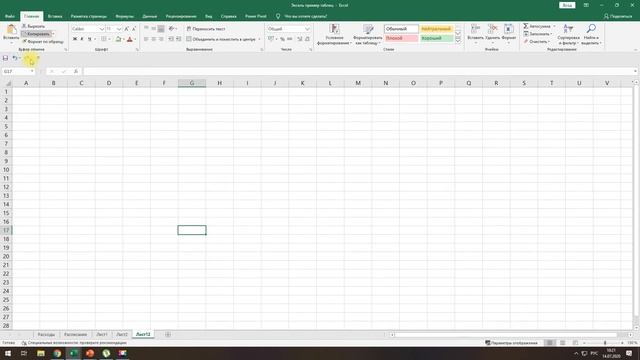Open the number format (Общий) dropdown
Image resolution: width=640 pixels, height=360 pixels.
click(307, 29)
